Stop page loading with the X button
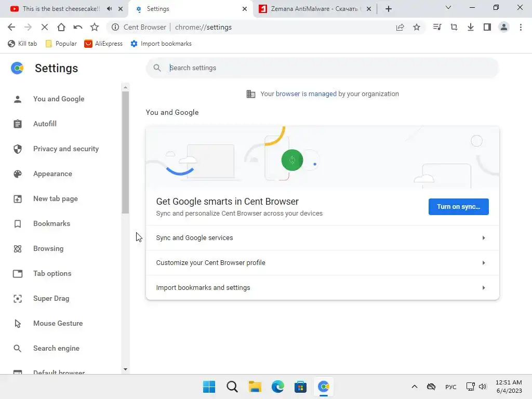 tap(45, 27)
